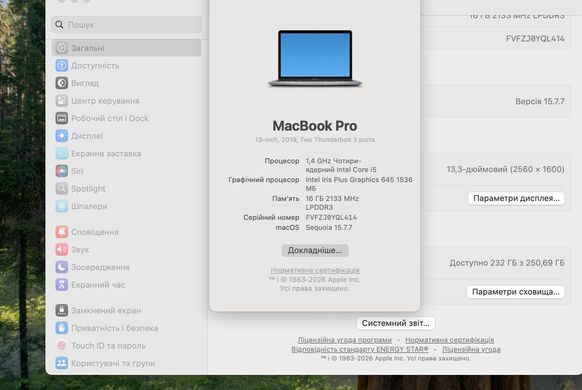Viewport: 582px width, 390px height.
Task: Open the Displays (Дисплеї) icon
Action: click(x=62, y=136)
